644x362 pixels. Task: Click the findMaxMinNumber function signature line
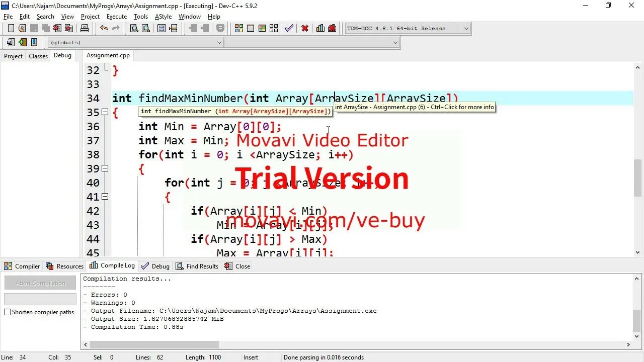285,98
